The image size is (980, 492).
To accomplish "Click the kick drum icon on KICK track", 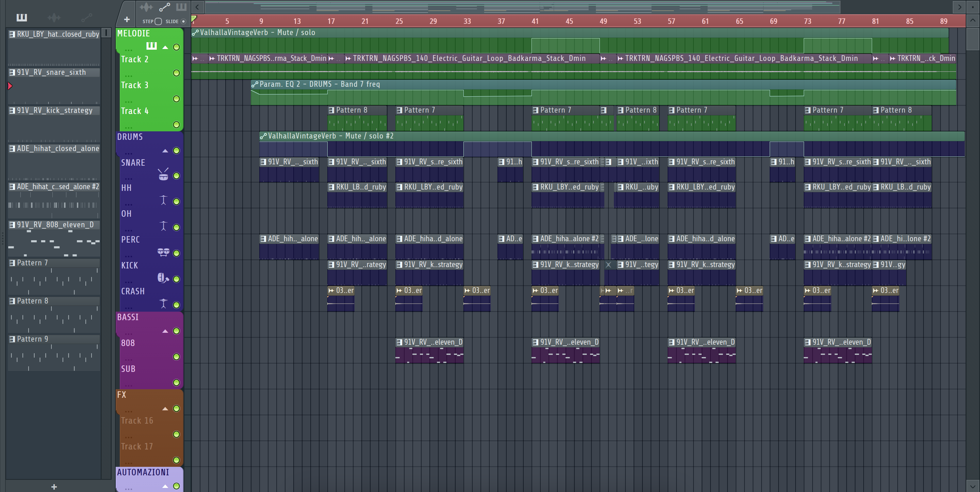I will [163, 278].
